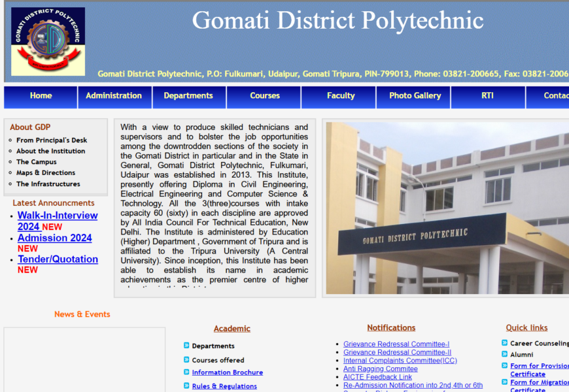Go to the Courses menu
Image resolution: width=569 pixels, height=392 pixels.
(x=265, y=96)
